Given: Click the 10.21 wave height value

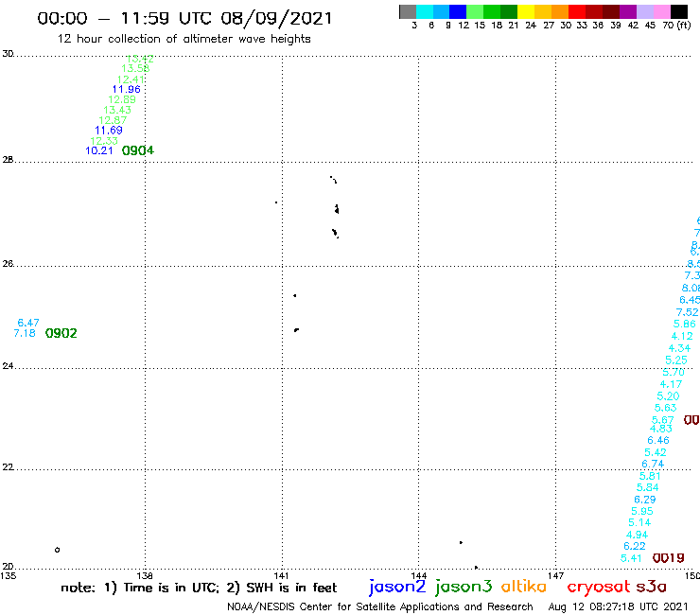Looking at the screenshot, I should (x=99, y=150).
